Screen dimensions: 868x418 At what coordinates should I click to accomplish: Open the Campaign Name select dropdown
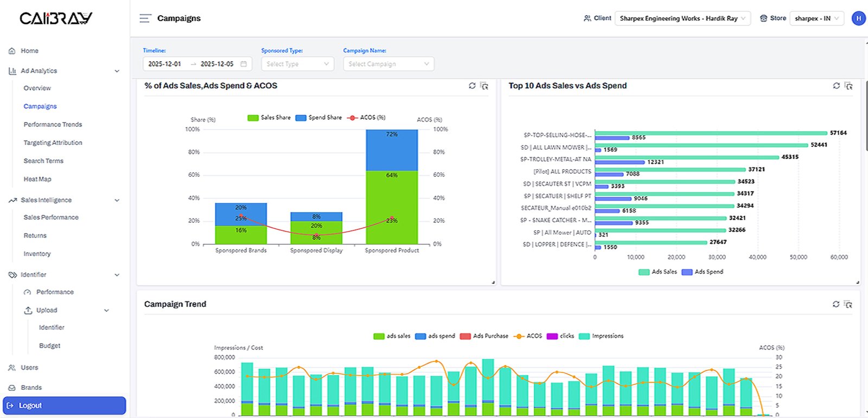coord(388,64)
